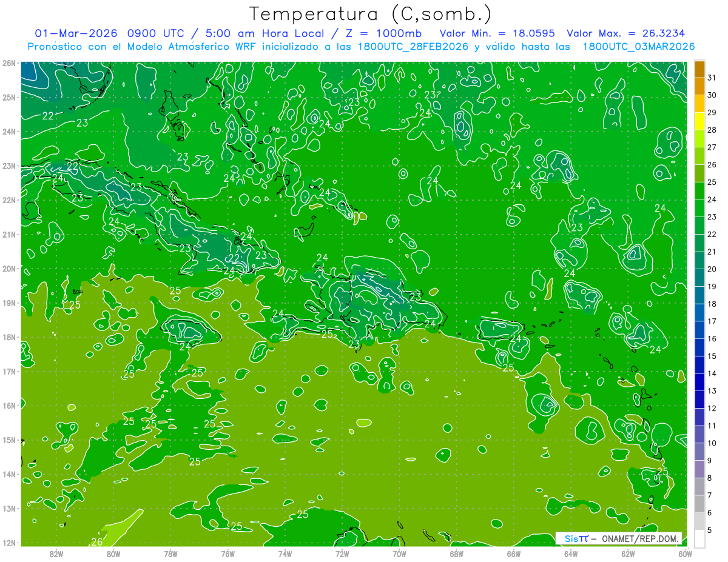Pick the purple swatch between 9 and 10
Image resolution: width=728 pixels, height=562 pixels.
coord(699,452)
